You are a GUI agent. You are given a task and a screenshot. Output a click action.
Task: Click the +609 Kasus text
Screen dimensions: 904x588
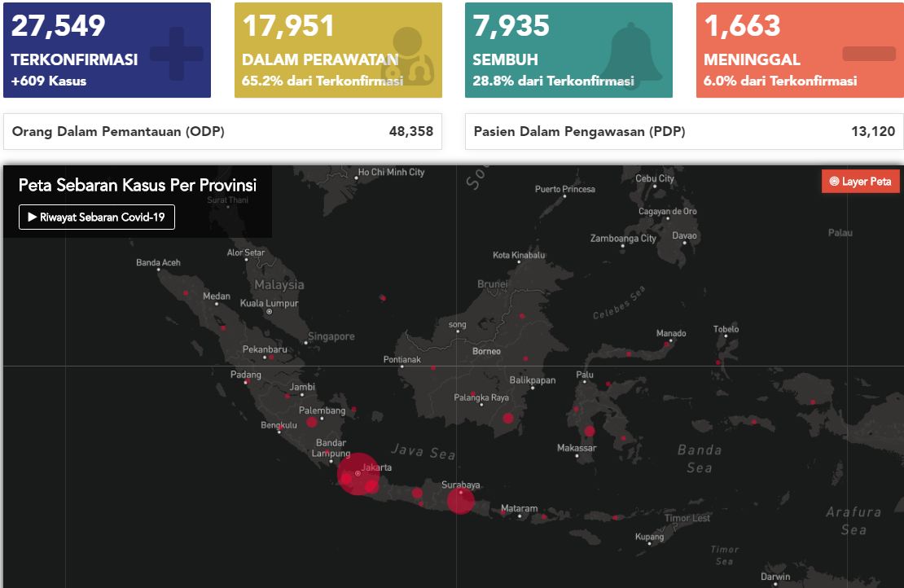pyautogui.click(x=49, y=81)
